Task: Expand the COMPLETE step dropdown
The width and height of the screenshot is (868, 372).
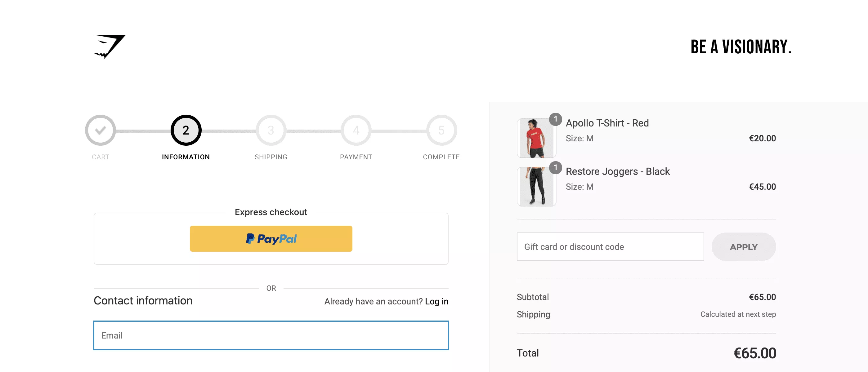Action: [x=442, y=130]
